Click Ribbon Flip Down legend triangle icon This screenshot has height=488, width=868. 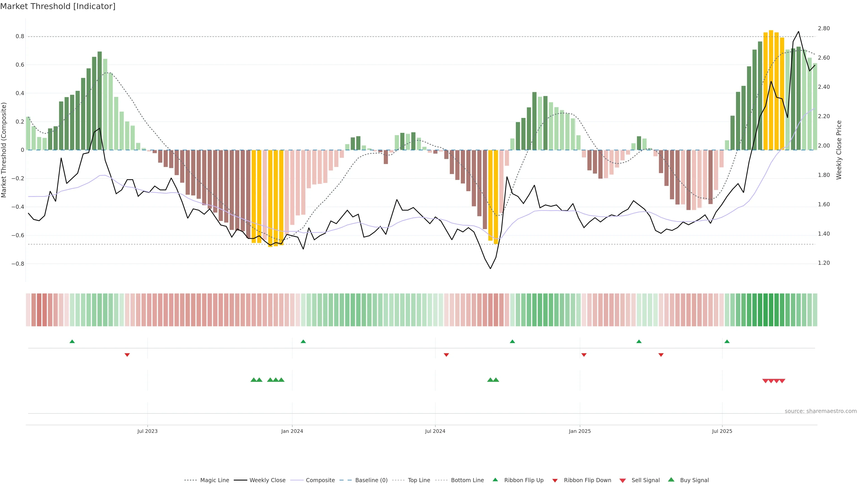[x=555, y=481]
